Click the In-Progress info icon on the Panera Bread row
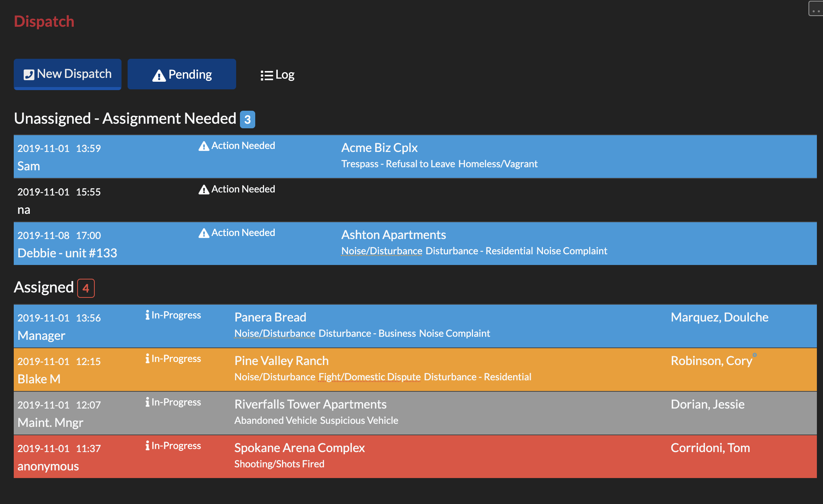The image size is (823, 504). 147,315
